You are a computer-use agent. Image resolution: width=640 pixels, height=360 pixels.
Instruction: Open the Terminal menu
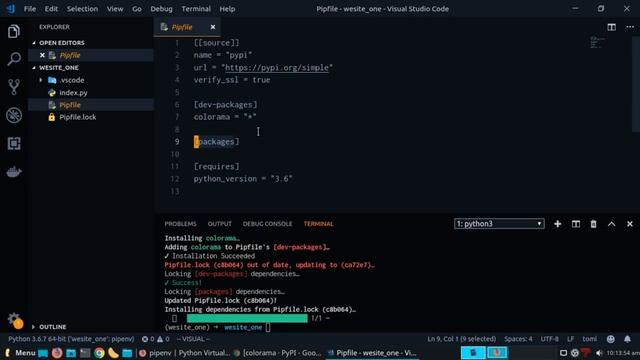click(196, 9)
